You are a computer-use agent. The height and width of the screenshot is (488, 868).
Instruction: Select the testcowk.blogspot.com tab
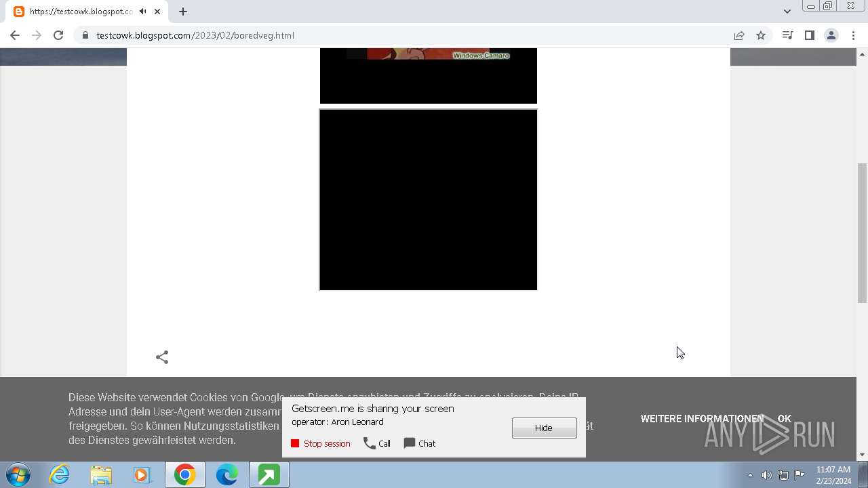click(x=87, y=12)
